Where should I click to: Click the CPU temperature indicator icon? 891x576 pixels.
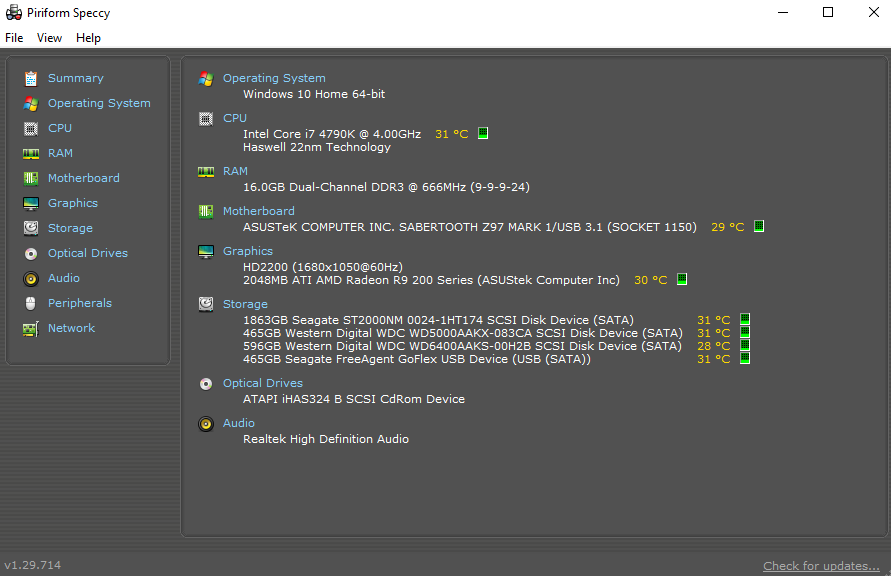click(x=483, y=133)
